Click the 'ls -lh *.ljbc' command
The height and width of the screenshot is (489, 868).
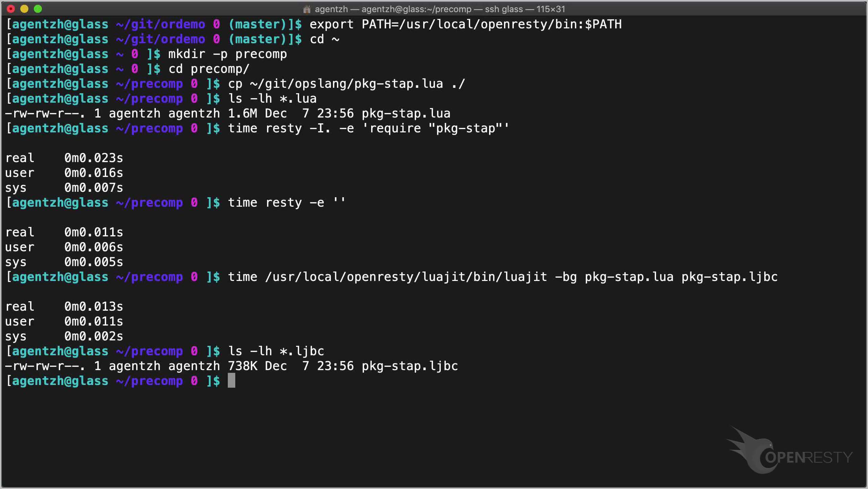coord(276,351)
